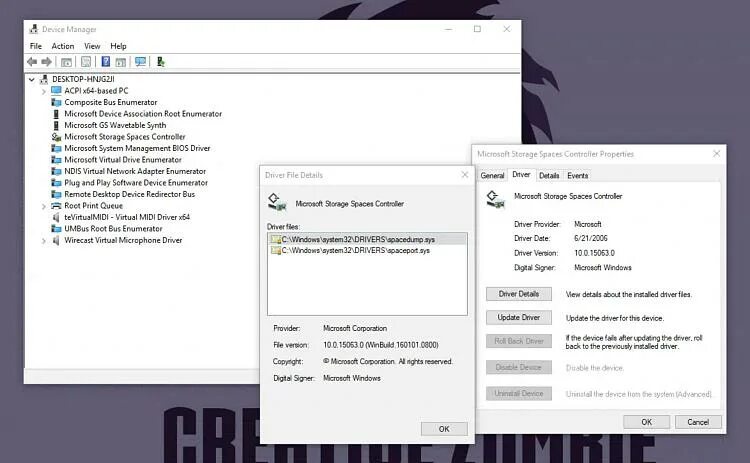Expand the Root Print Queue node
Screen dimensions: 750x463
pos(44,206)
